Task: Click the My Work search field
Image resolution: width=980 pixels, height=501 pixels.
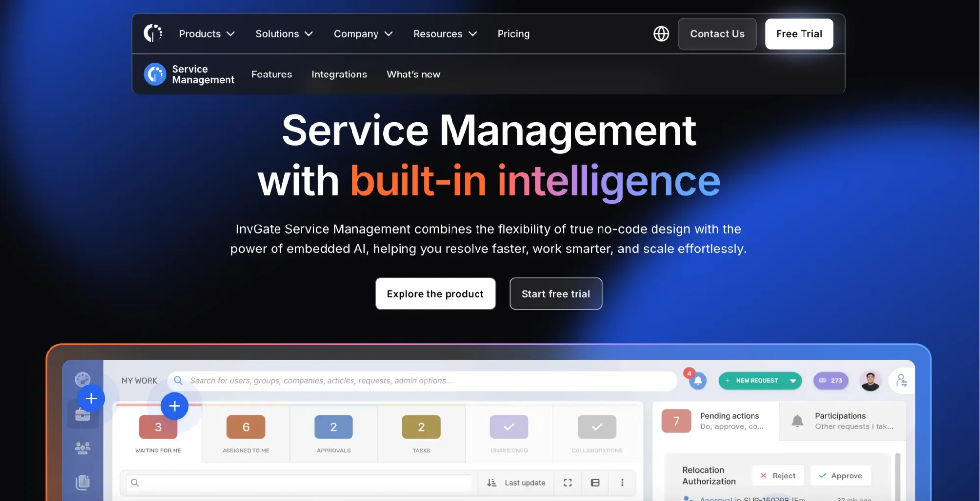Action: click(x=422, y=381)
